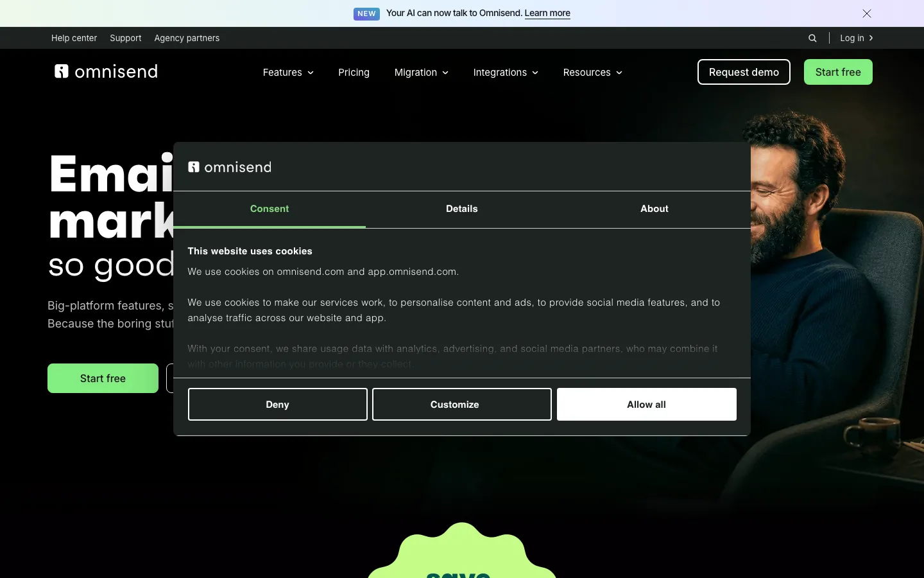Image resolution: width=924 pixels, height=578 pixels.
Task: Go to the Pricing page
Action: [354, 73]
